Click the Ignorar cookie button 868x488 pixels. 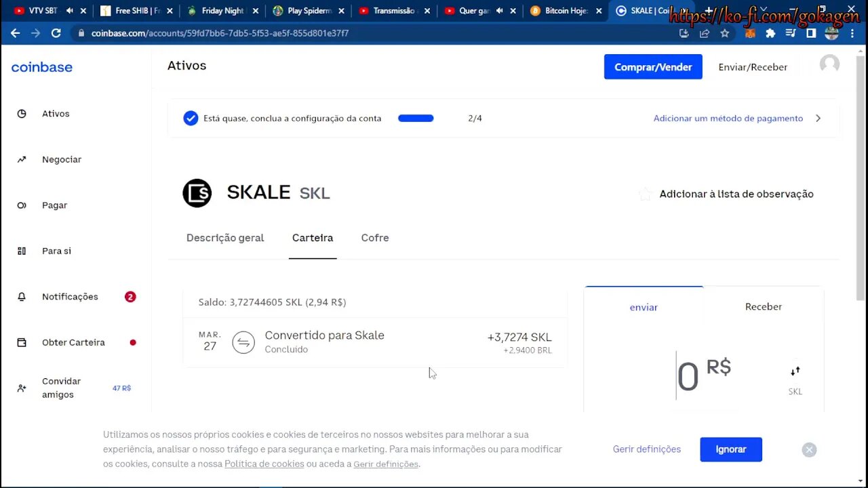731,449
